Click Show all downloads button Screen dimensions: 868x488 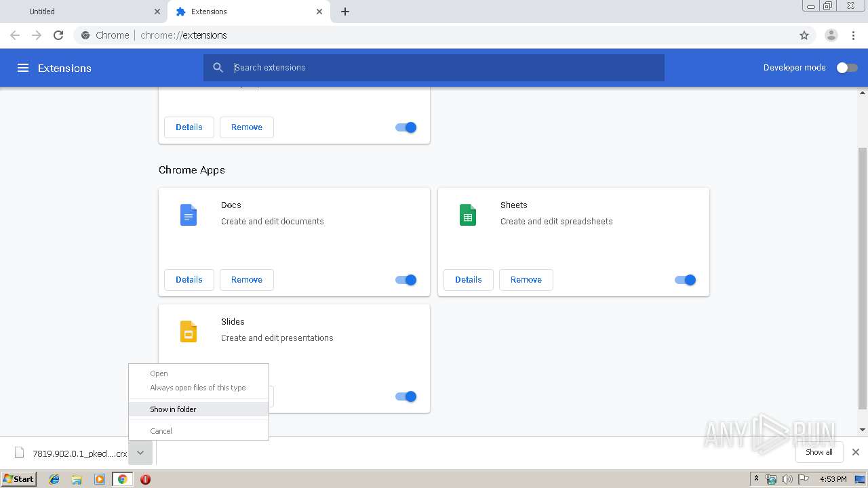tap(819, 452)
